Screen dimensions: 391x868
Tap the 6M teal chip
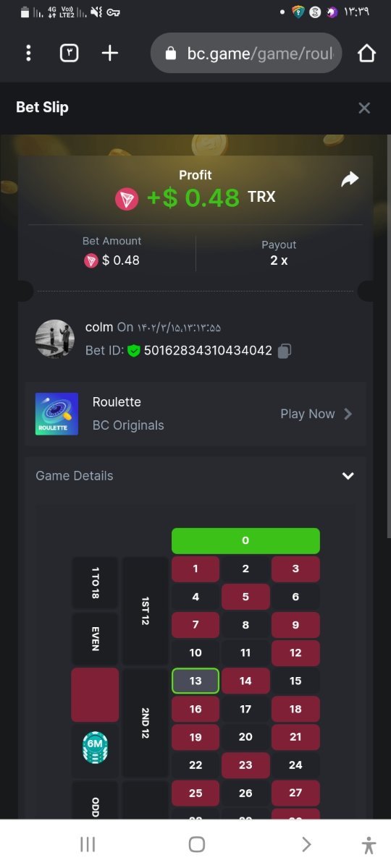tap(95, 749)
